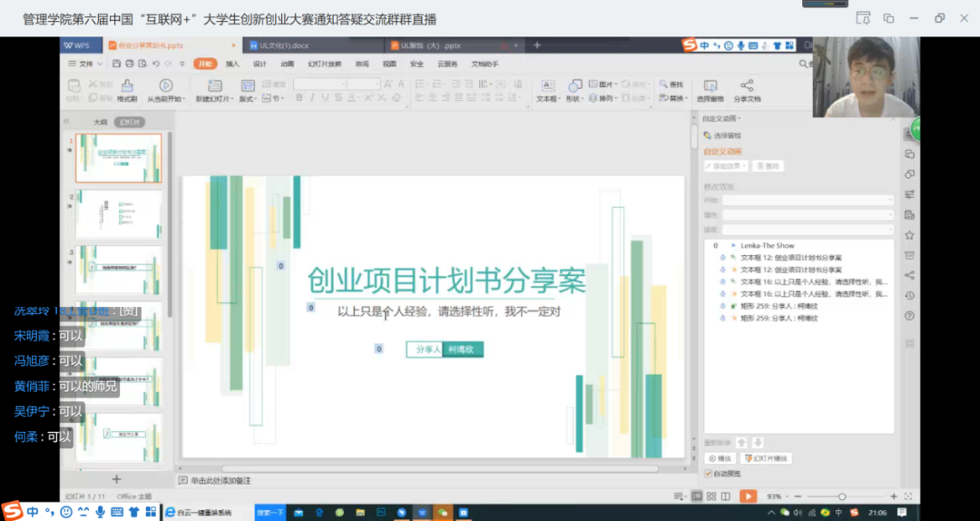
Task: Click the 幻灯片播放 button in animation pane
Action: pos(766,458)
